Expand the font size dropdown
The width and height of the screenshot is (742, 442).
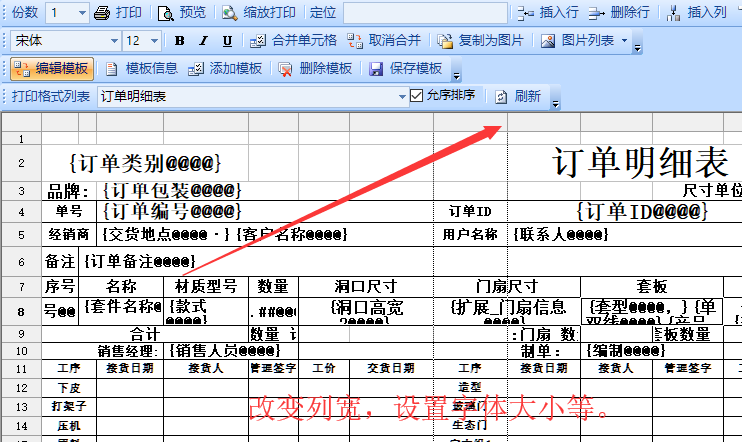point(158,41)
